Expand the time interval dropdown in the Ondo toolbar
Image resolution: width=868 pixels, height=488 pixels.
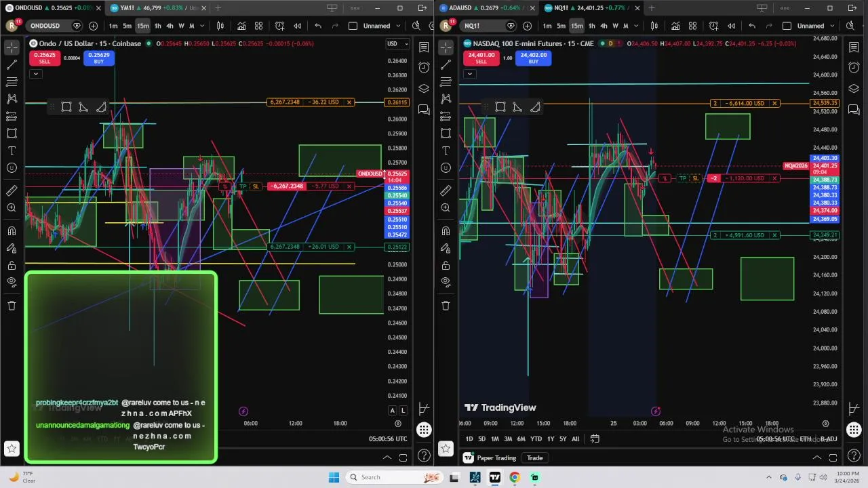point(202,26)
